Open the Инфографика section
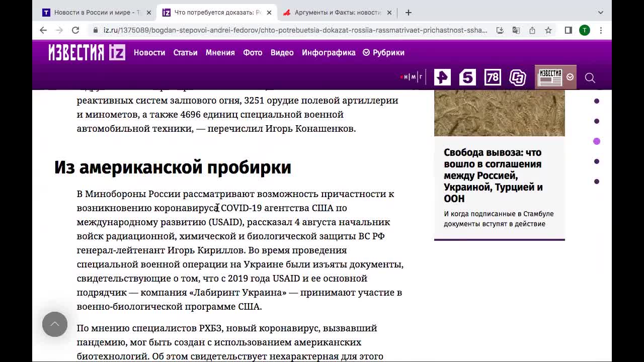Viewport: 644px width, 362px height. click(x=329, y=52)
